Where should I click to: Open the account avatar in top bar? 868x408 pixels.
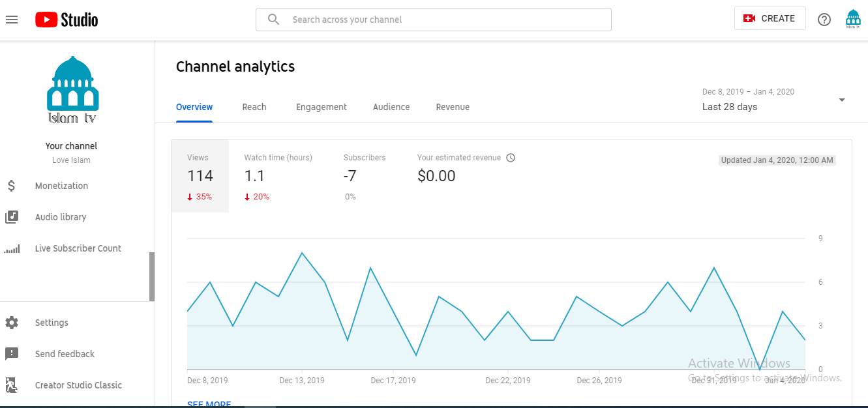point(853,19)
